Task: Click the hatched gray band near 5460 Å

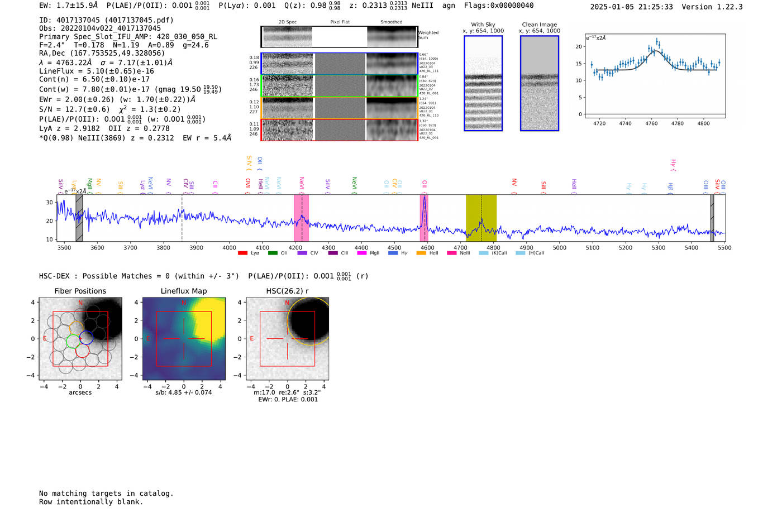Action: (x=712, y=218)
